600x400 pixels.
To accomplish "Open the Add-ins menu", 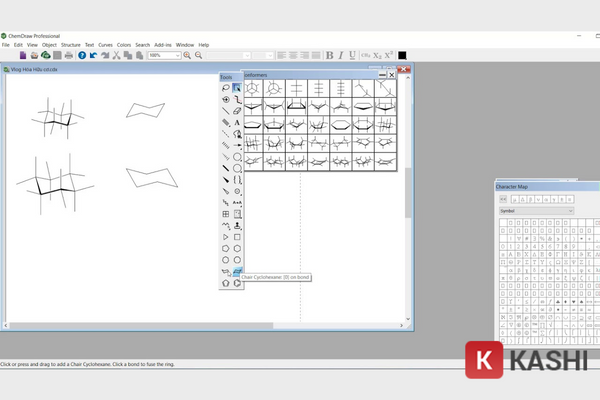I will pos(163,45).
